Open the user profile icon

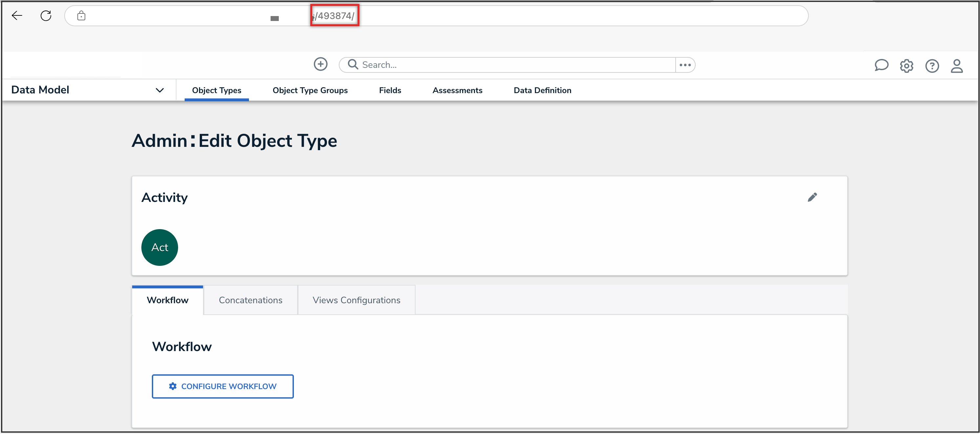pos(956,66)
